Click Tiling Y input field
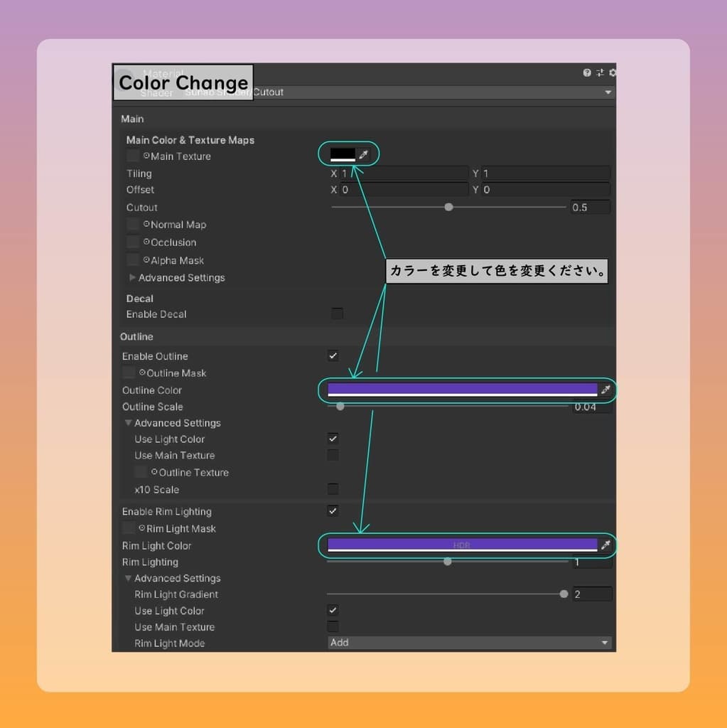 [x=546, y=173]
